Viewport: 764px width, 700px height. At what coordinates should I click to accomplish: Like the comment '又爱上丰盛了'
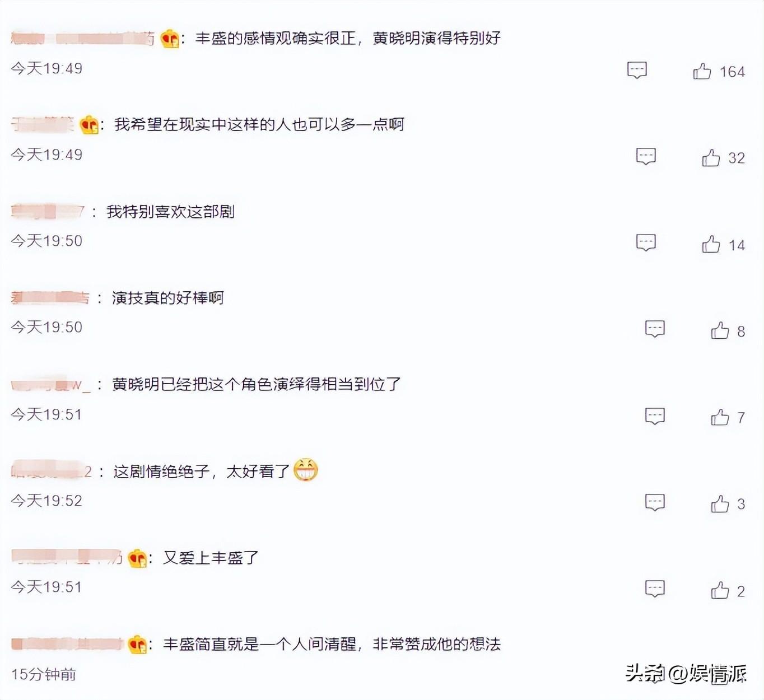point(720,590)
